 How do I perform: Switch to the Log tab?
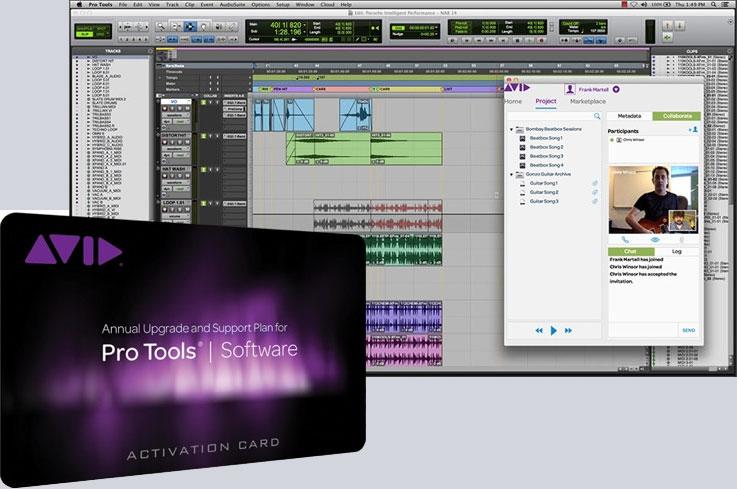[676, 252]
